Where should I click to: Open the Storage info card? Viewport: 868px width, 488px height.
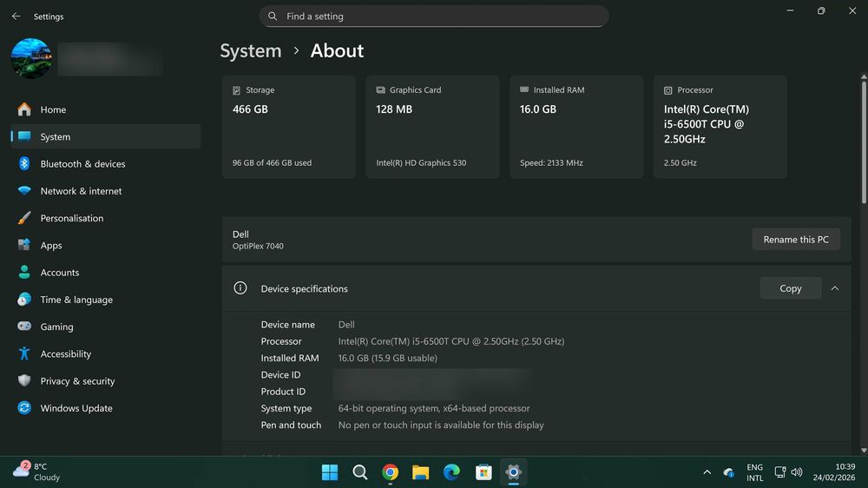[288, 127]
